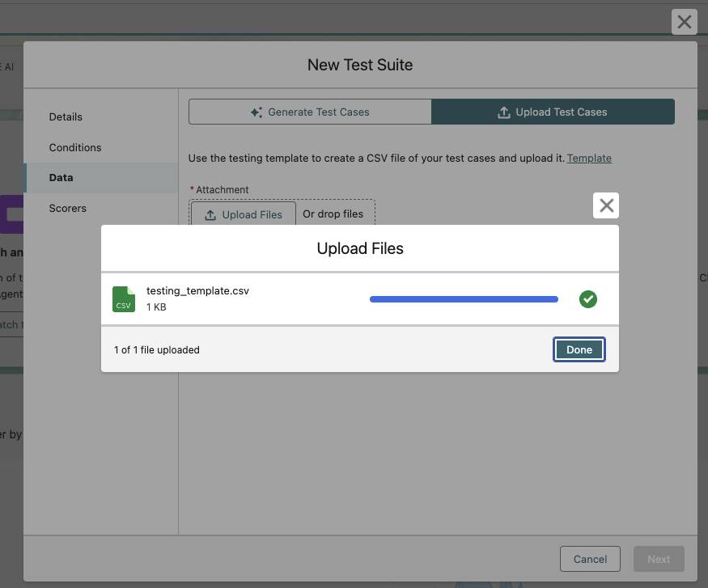Screen dimensions: 708x588
Task: Click the 'Or drop files' drop zone text
Action: [x=333, y=214]
